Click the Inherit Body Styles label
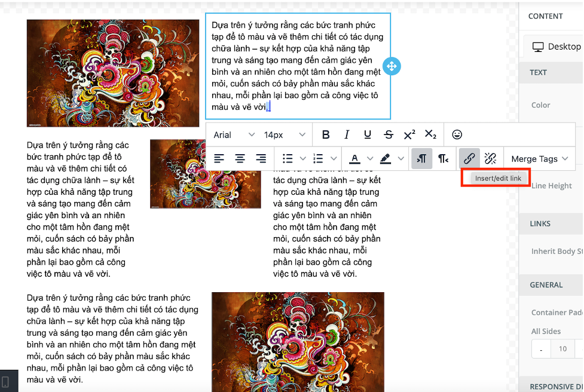This screenshot has height=392, width=584. click(557, 252)
